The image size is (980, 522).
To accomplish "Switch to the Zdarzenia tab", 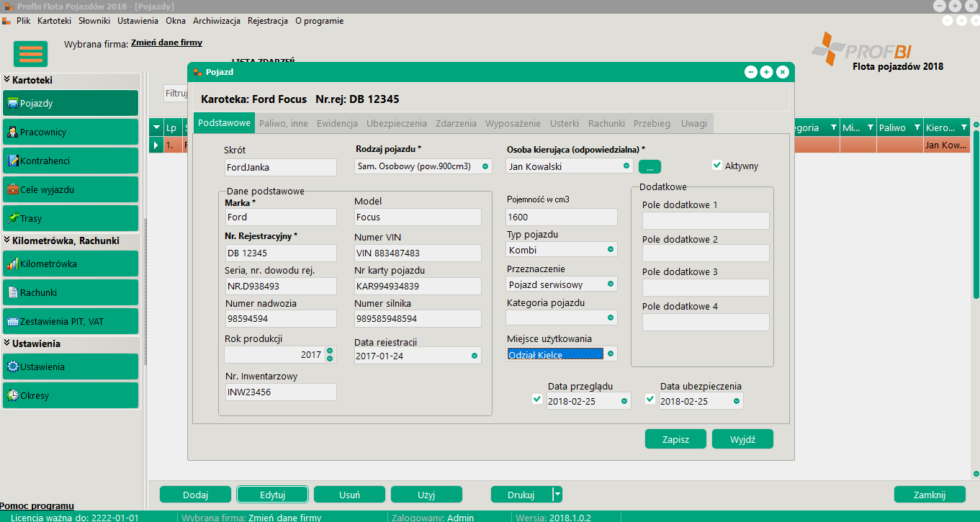I will click(x=456, y=123).
